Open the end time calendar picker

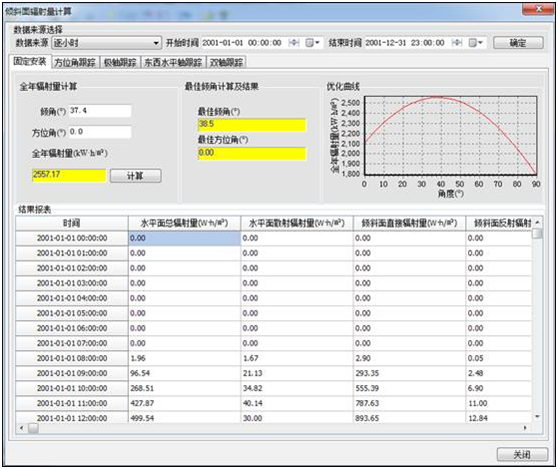(475, 43)
